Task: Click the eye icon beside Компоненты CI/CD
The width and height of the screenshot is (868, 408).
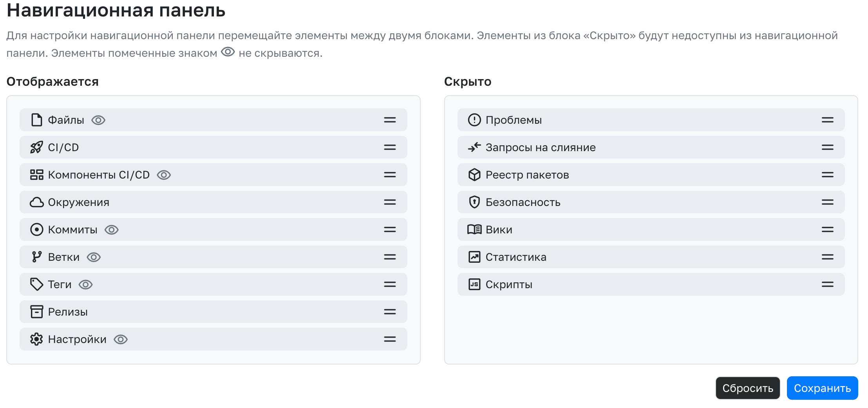Action: [x=164, y=175]
